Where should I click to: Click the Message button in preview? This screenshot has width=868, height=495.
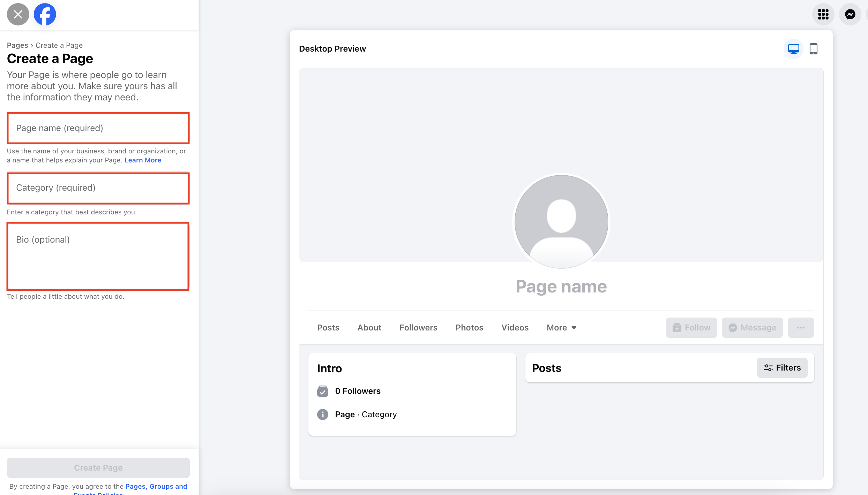(x=752, y=328)
